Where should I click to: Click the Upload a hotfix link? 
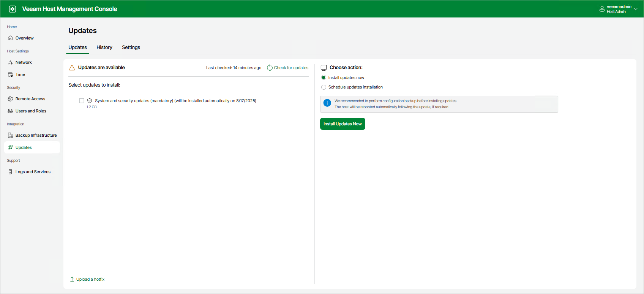point(90,279)
